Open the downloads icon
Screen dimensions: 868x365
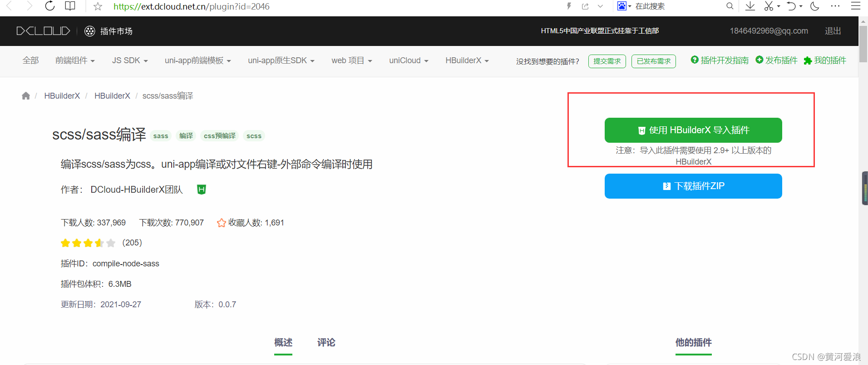tap(750, 6)
